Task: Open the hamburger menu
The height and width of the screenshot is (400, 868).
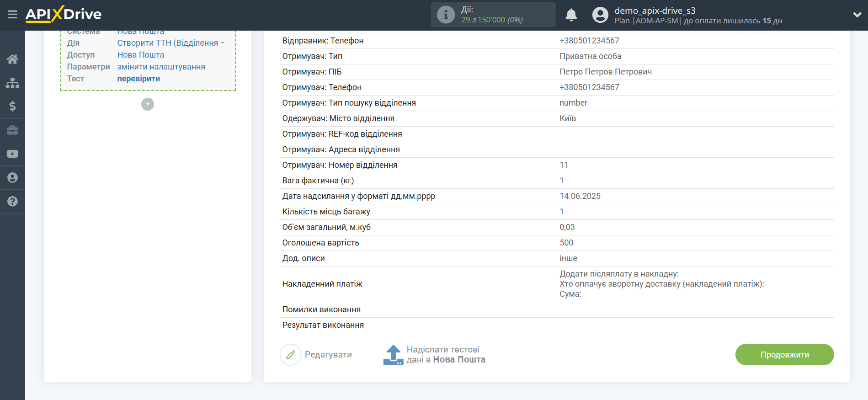Action: [x=12, y=15]
